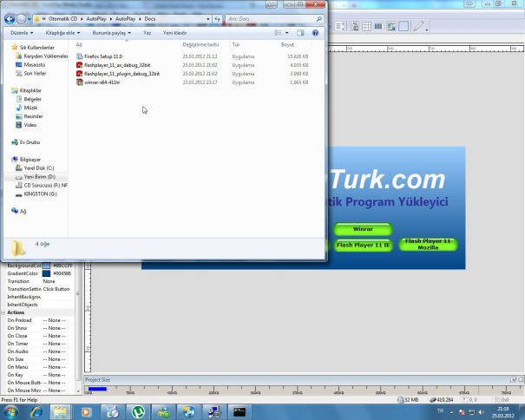Select Yerel Disk (C:) in navigation pane
Viewport: 525px width, 420px height.
tap(38, 168)
